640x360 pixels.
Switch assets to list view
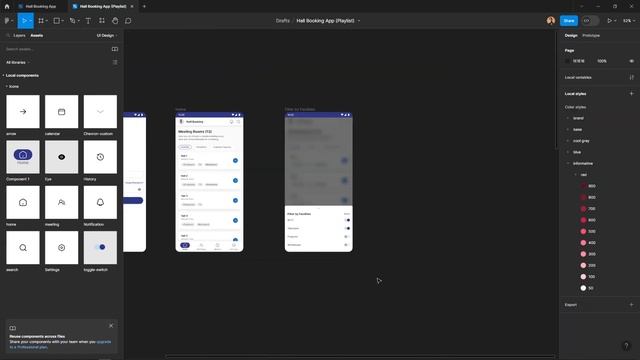(x=115, y=62)
